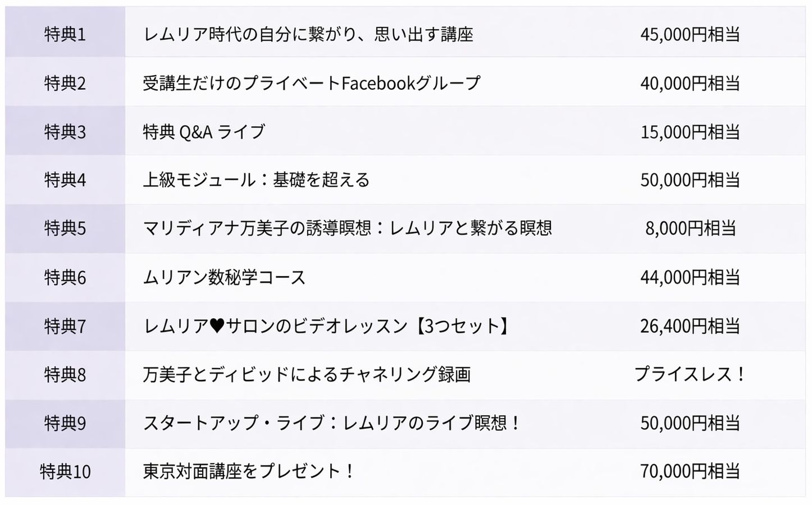Click the 特典10 label cell
The width and height of the screenshot is (812, 505).
[65, 471]
